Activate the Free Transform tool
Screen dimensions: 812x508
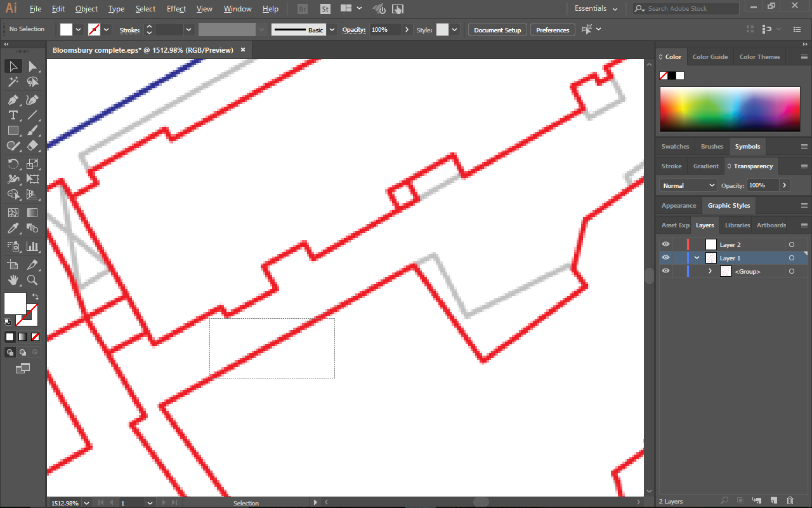32,179
